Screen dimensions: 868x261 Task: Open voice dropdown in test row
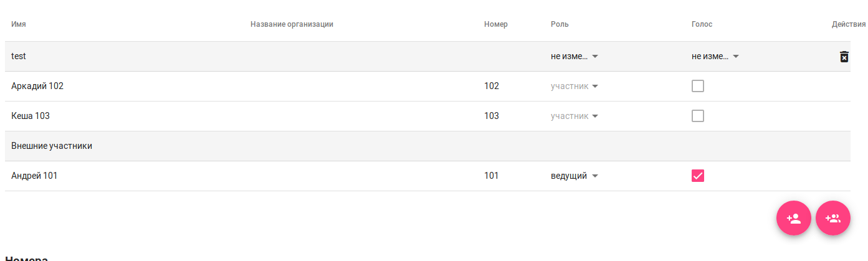(715, 56)
